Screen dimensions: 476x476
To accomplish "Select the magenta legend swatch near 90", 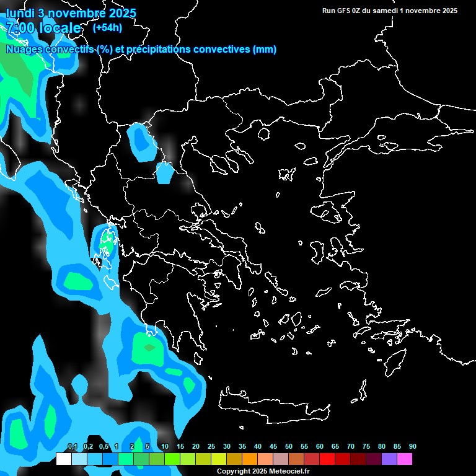I will coord(405,459).
